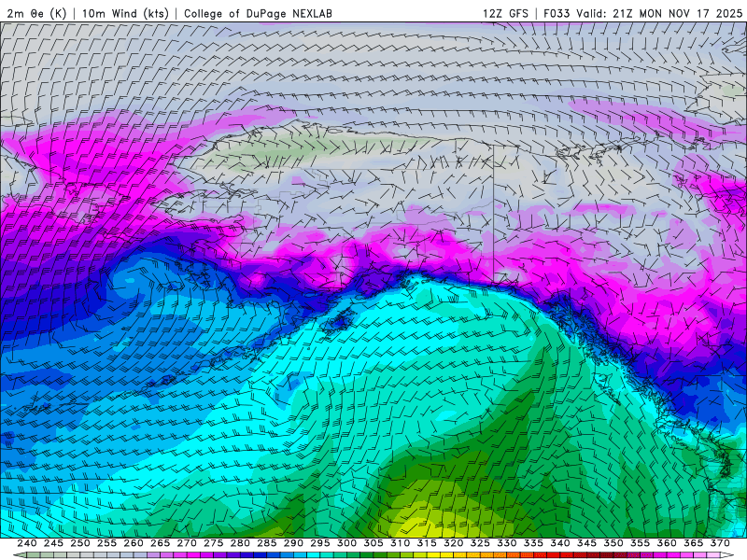Click the yellow-green θe maximum on the map
The image size is (747, 560).
click(419, 523)
